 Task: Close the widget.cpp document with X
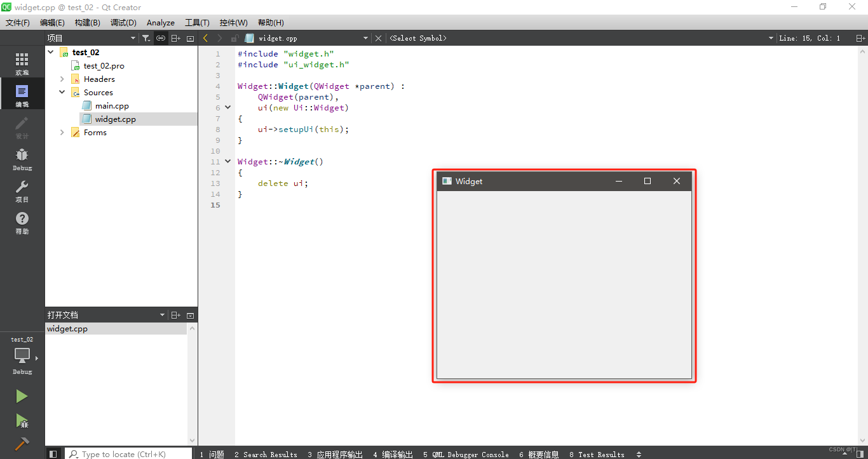coord(378,38)
